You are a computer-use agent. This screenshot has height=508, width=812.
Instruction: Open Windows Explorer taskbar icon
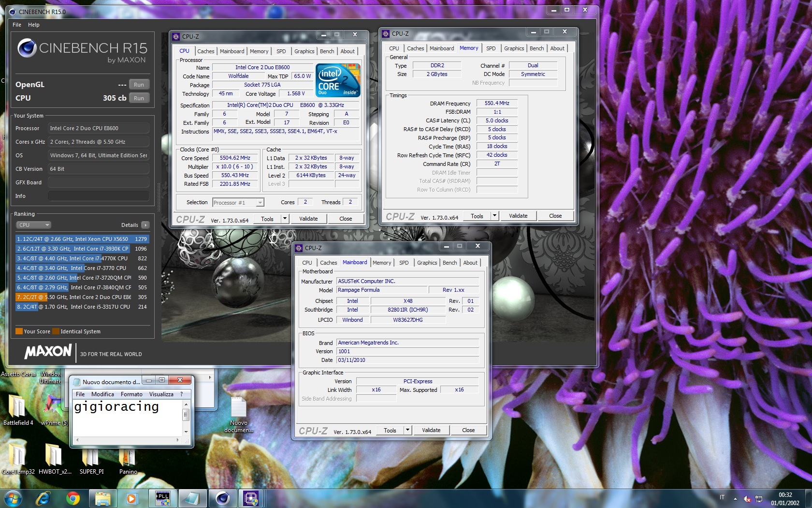(x=102, y=498)
